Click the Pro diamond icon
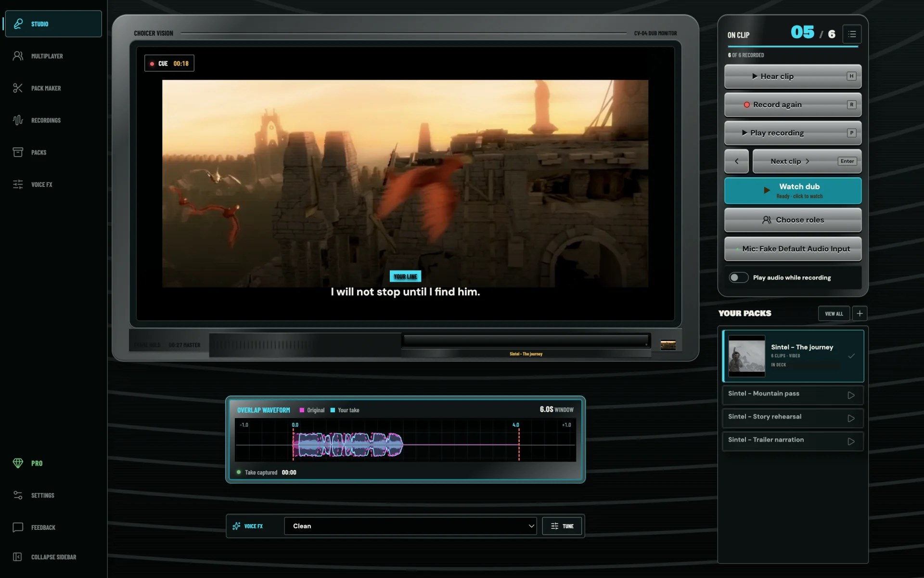 tap(18, 463)
